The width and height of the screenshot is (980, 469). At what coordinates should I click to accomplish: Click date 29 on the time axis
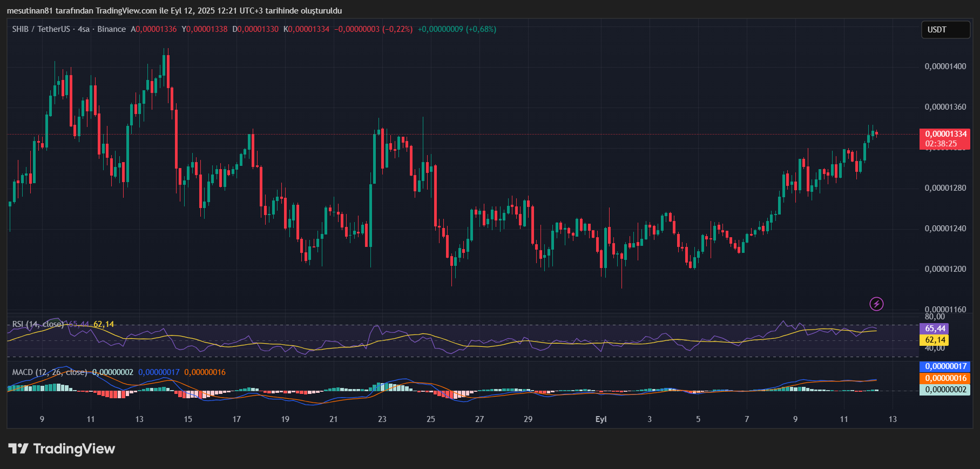pos(528,419)
